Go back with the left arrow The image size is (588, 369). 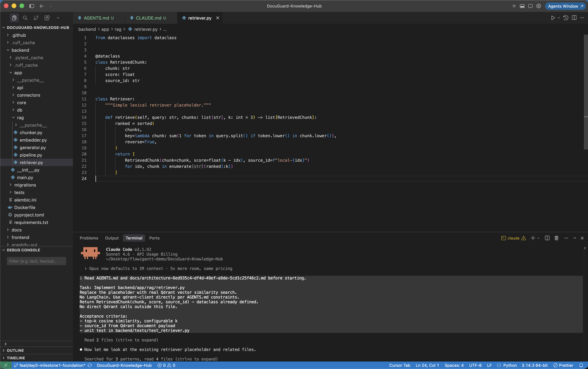click(x=42, y=6)
